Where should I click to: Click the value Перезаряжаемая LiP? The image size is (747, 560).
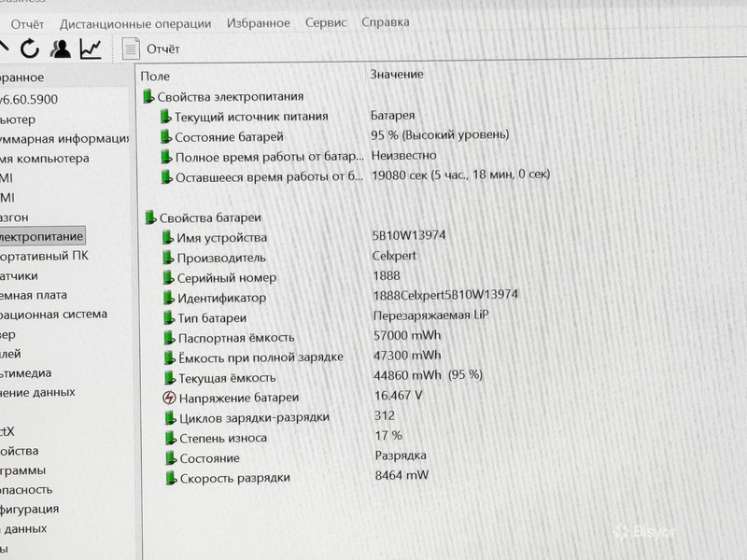point(431,315)
